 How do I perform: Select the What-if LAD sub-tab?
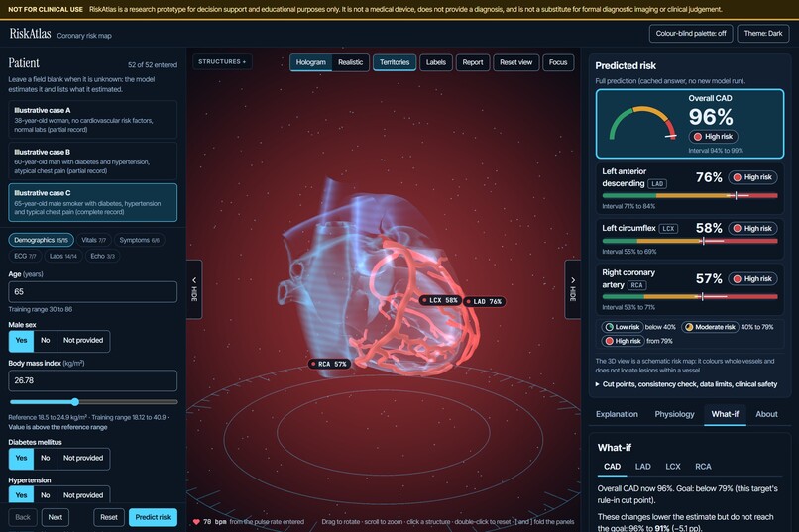click(x=642, y=467)
